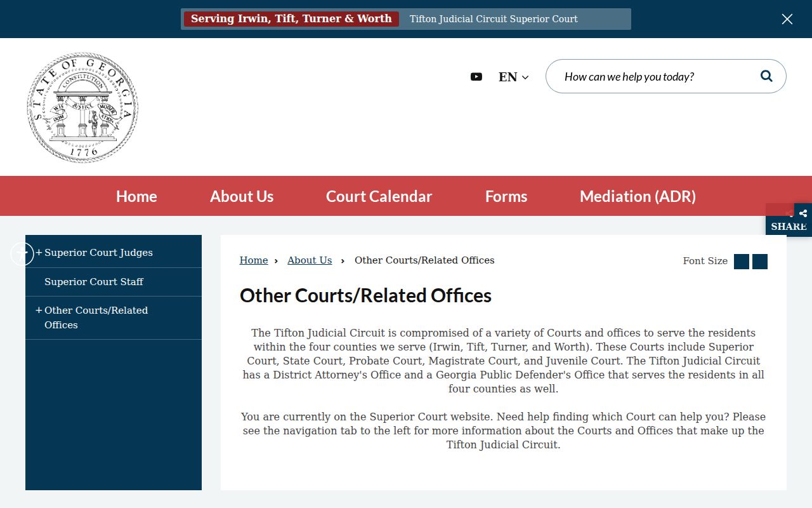Expand Superior Court Judges with plus sign
Viewport: 812px width, 508px height.
pos(39,252)
